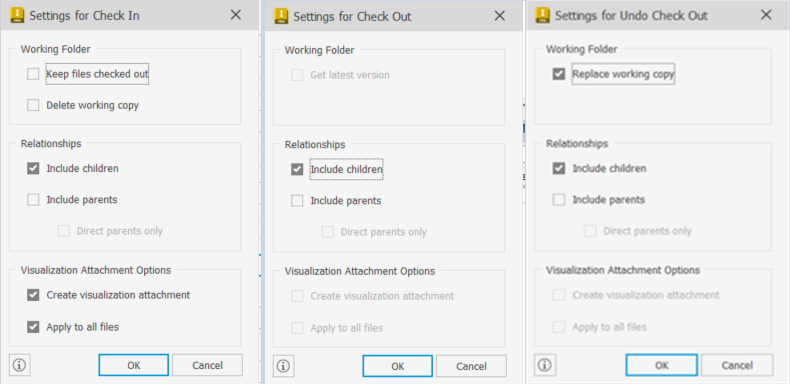790x384 pixels.
Task: Close the Settings for Undo Check Out dialog
Action: pos(766,15)
